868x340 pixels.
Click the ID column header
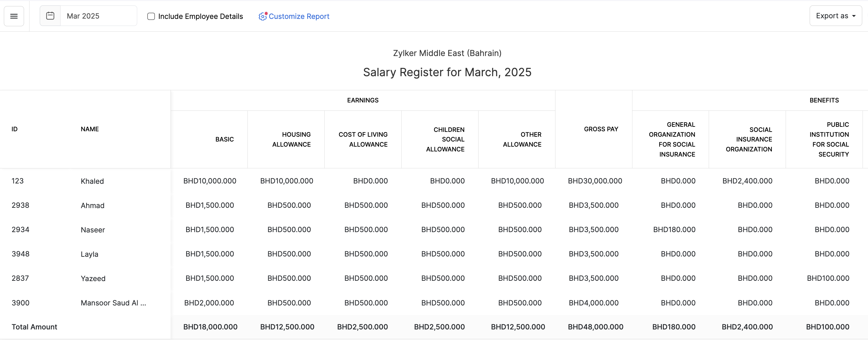(14, 129)
